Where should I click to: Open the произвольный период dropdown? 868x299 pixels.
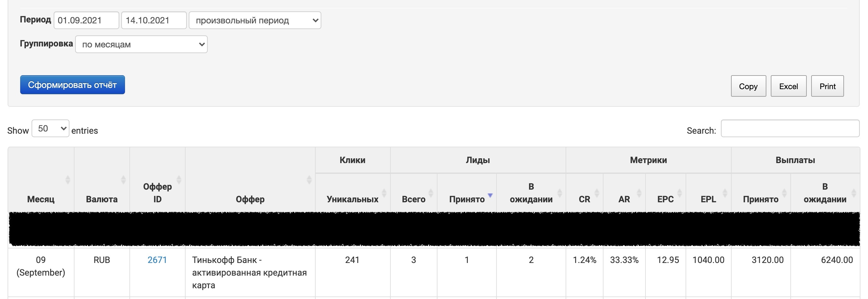255,21
